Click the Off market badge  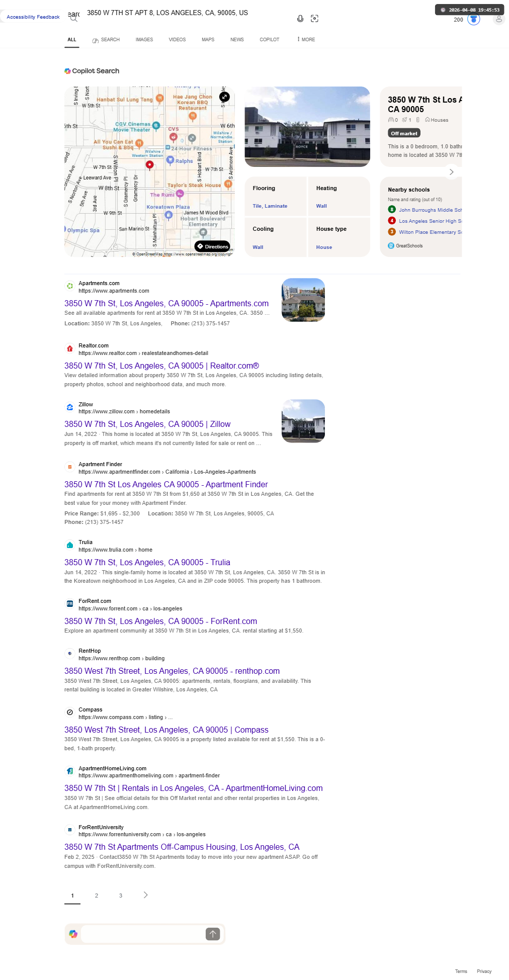tap(404, 133)
